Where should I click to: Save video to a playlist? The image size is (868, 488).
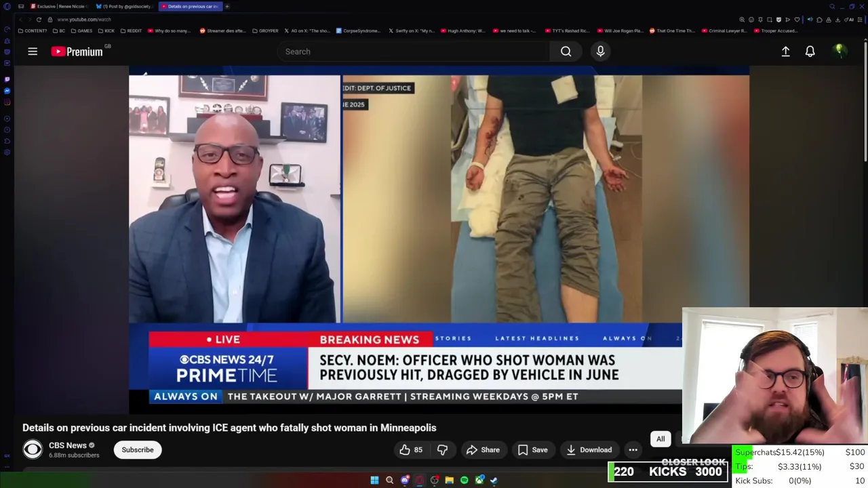pyautogui.click(x=532, y=450)
